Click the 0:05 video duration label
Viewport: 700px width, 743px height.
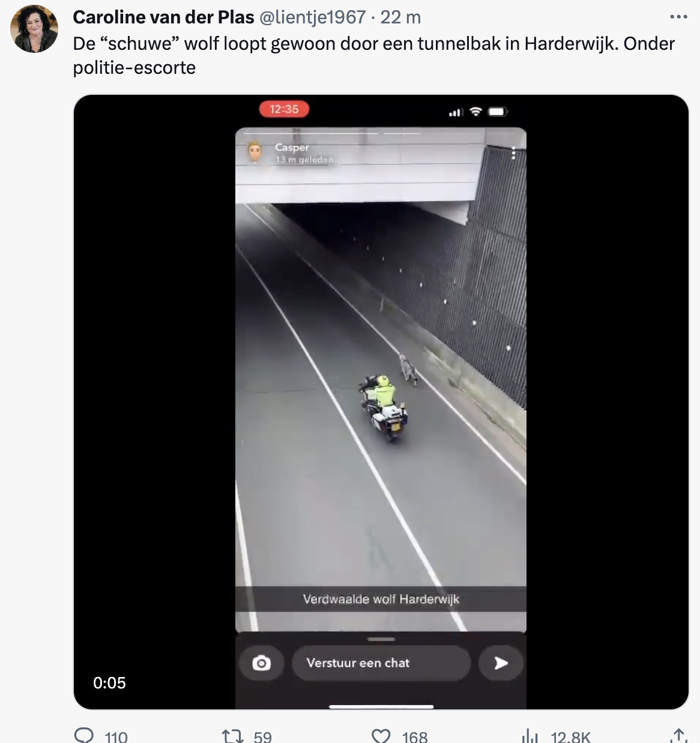pyautogui.click(x=109, y=683)
